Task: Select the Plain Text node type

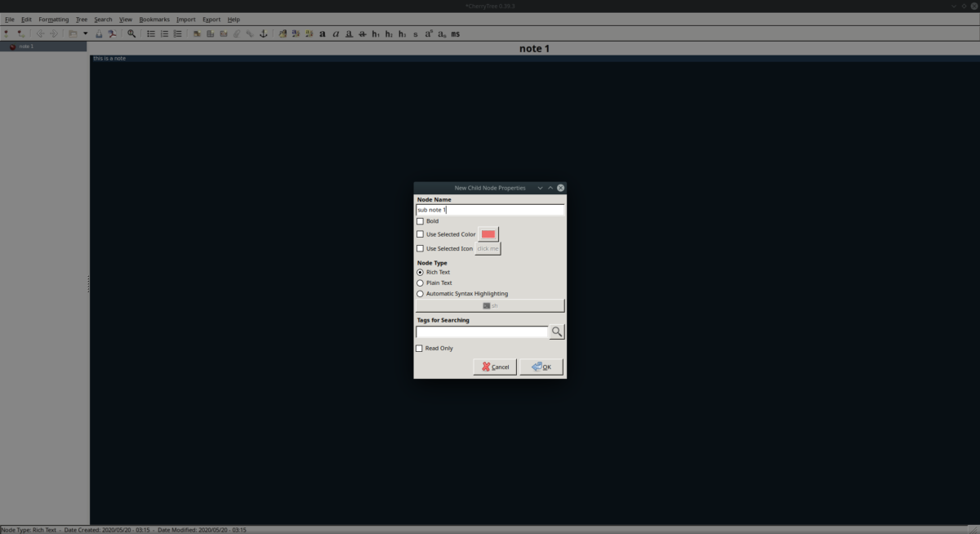Action: (x=419, y=283)
